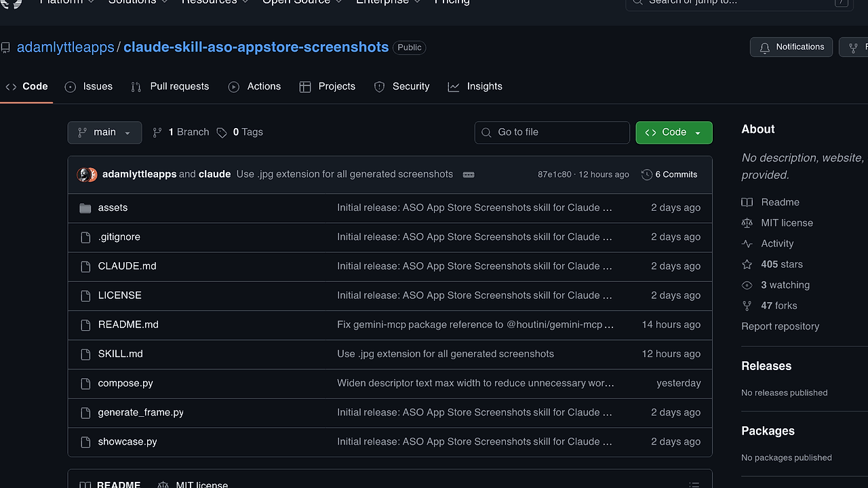Click the tag icon next to Tags

tap(222, 133)
